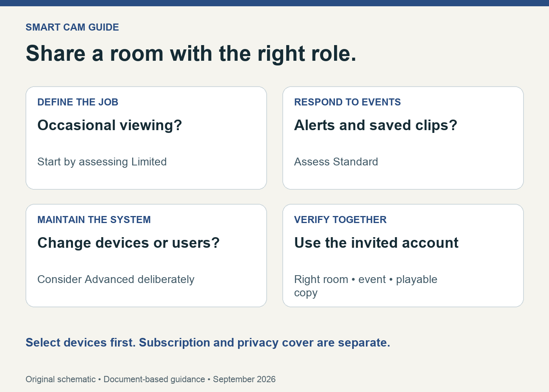The image size is (549, 392).
Task: Click the "Assess Standard" text
Action: [336, 162]
